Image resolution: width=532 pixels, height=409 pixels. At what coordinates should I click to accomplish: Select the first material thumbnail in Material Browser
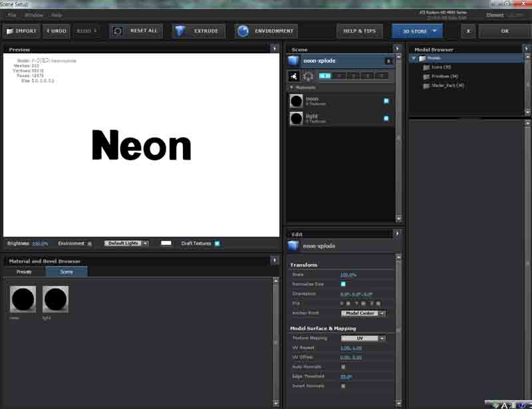[x=23, y=299]
